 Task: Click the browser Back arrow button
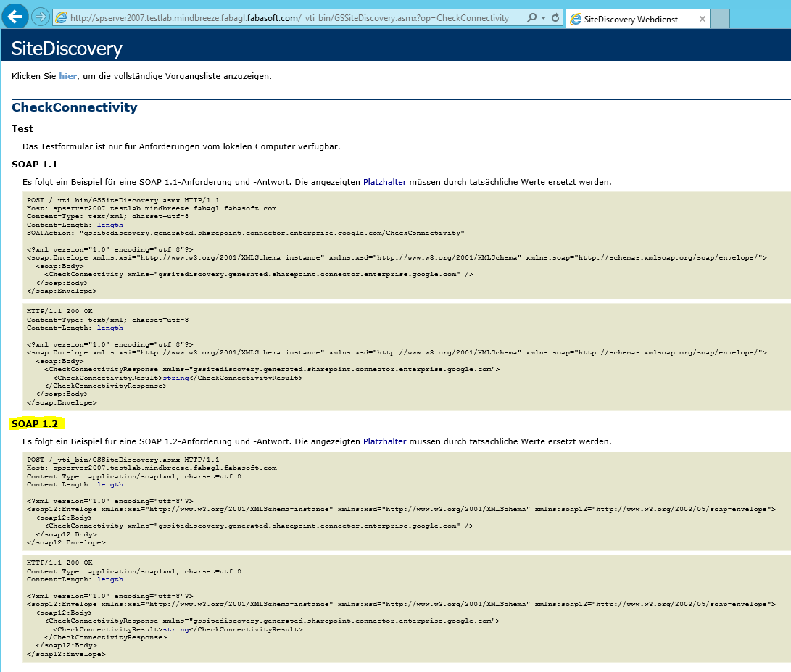pyautogui.click(x=15, y=17)
